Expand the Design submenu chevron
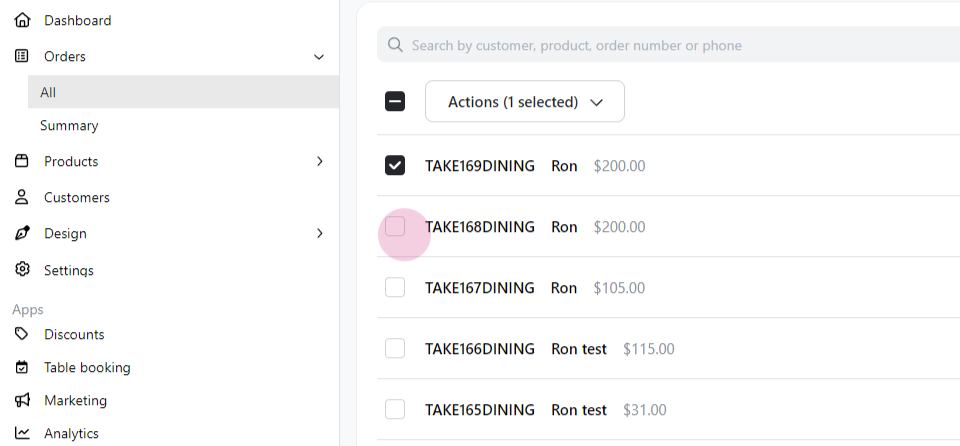960x446 pixels. (320, 233)
